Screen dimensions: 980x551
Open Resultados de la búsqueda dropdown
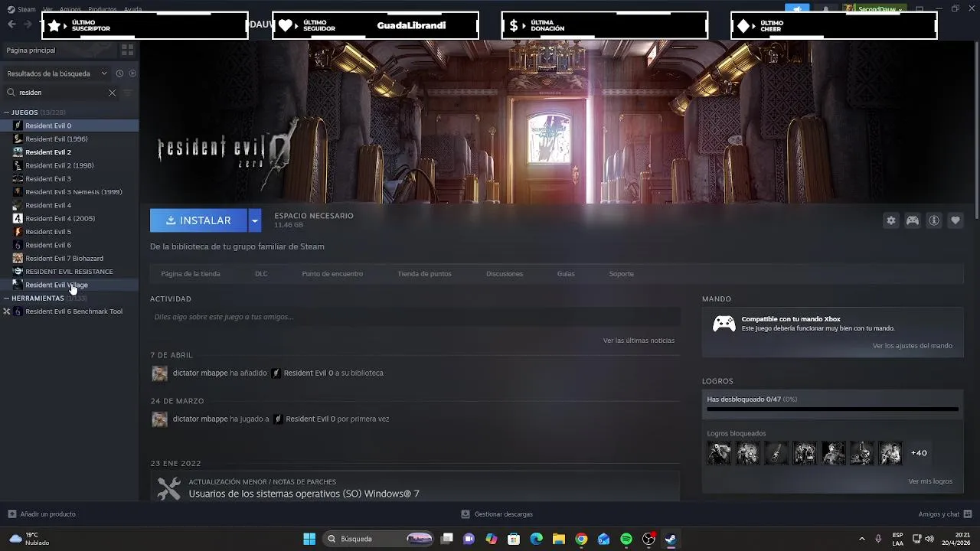tap(57, 73)
